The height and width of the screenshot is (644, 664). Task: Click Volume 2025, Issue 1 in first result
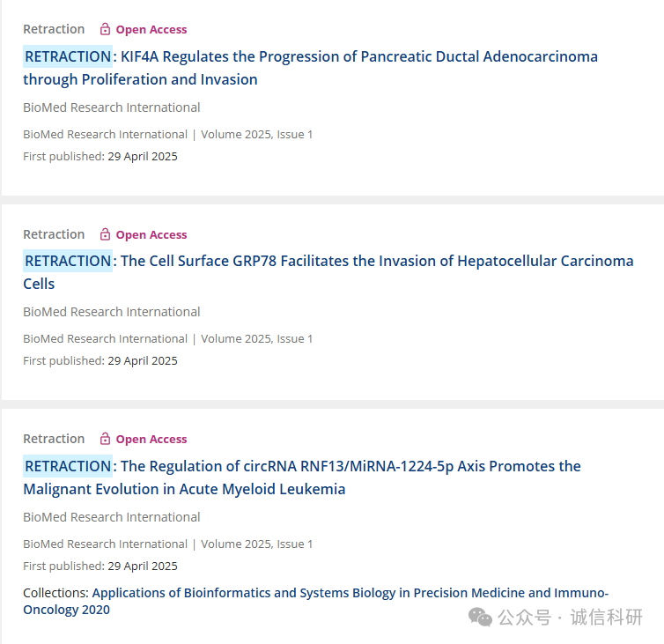pos(256,134)
